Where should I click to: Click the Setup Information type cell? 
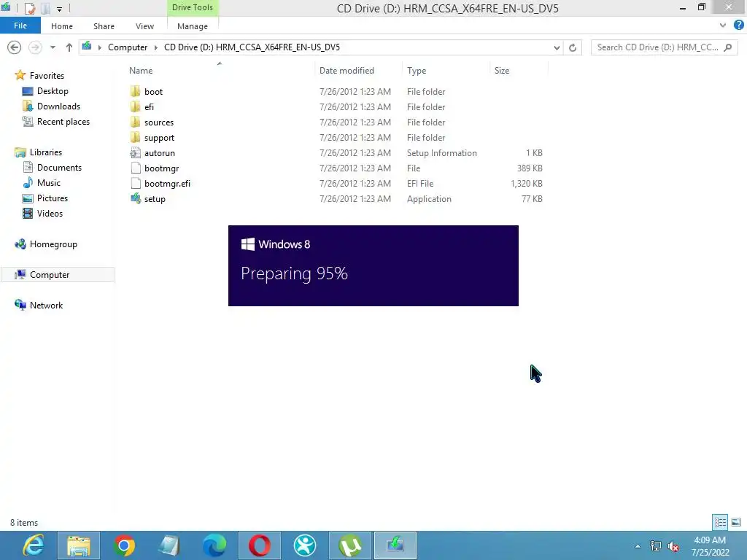(x=441, y=153)
